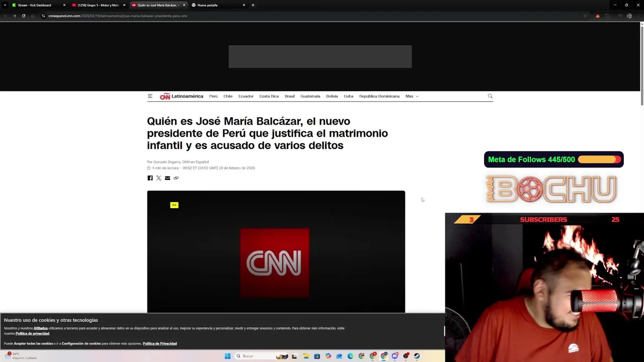The height and width of the screenshot is (362, 644).
Task: Open the weather widget in taskbar
Action: click(20, 355)
